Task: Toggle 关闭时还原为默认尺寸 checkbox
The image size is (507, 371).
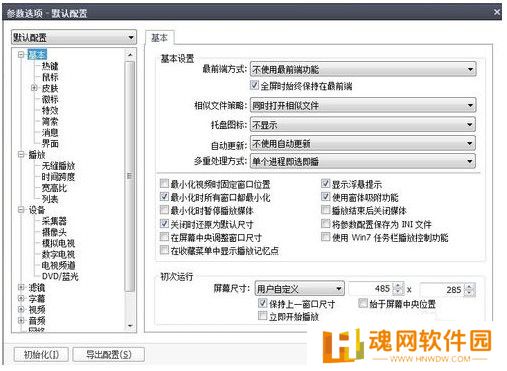Action: (164, 224)
